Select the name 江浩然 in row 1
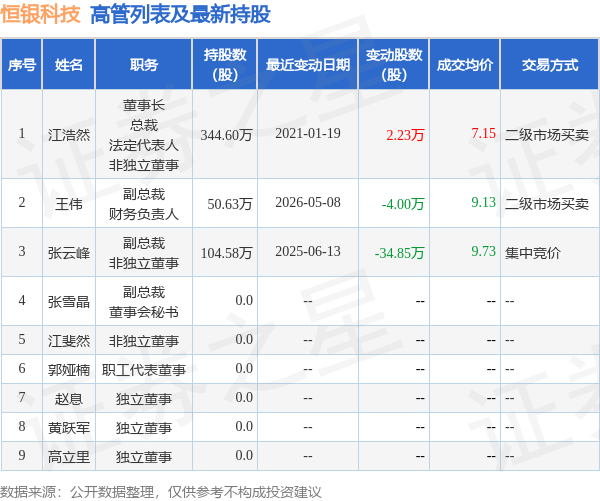This screenshot has height=501, width=600. (x=68, y=135)
